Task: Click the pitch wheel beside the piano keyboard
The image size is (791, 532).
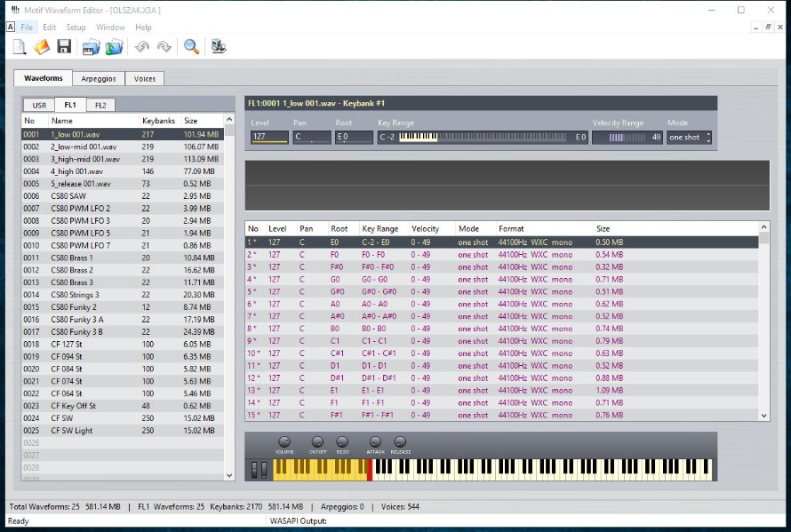Action: [x=255, y=470]
